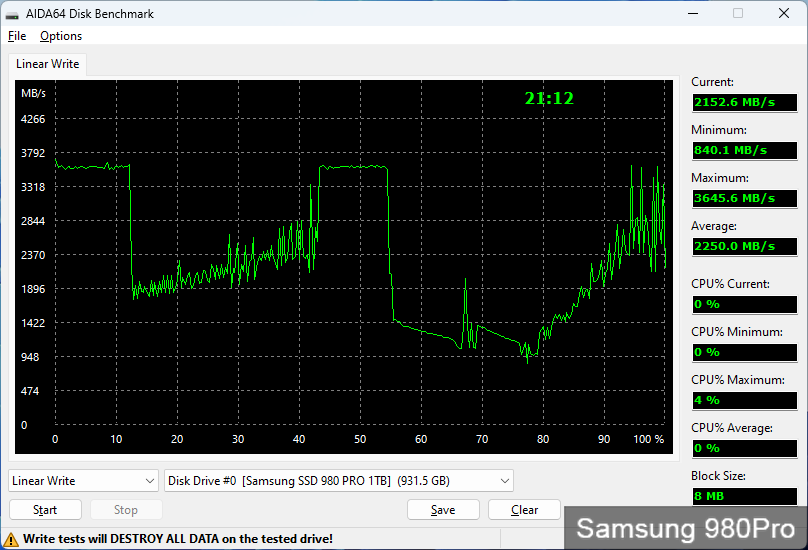Click the write-test data destruction warning text
This screenshot has width=808, height=550.
tap(178, 539)
